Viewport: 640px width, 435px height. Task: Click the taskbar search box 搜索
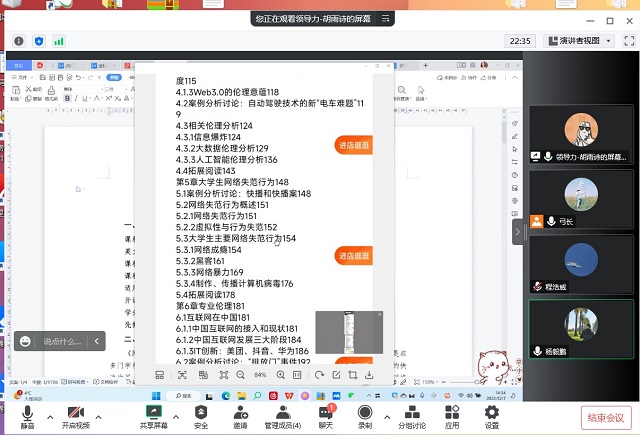[184, 395]
